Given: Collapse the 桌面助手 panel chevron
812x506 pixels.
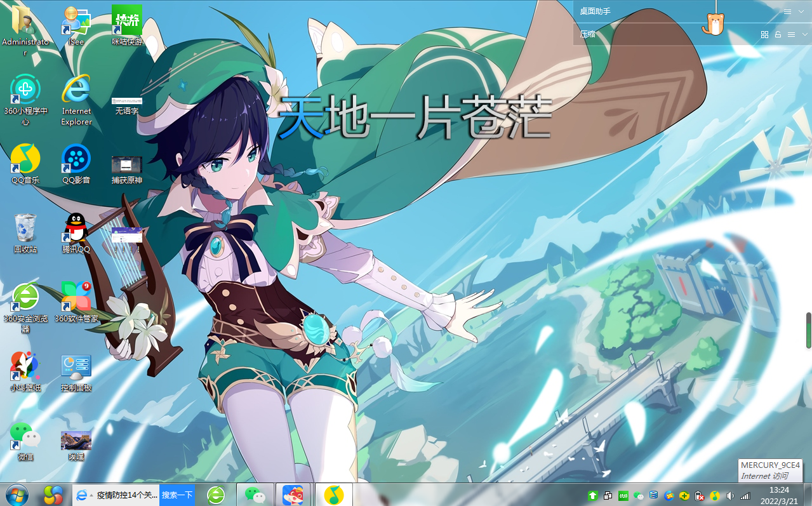Looking at the screenshot, I should [x=801, y=12].
